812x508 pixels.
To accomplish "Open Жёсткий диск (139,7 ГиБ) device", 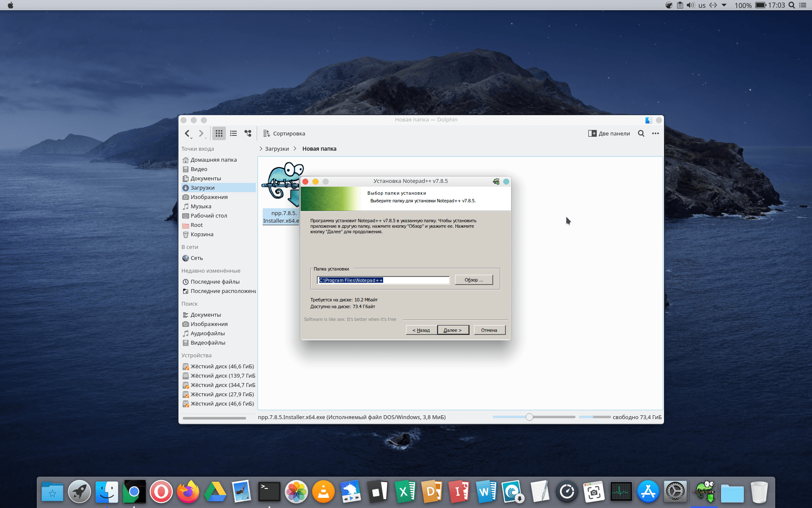I will [219, 375].
